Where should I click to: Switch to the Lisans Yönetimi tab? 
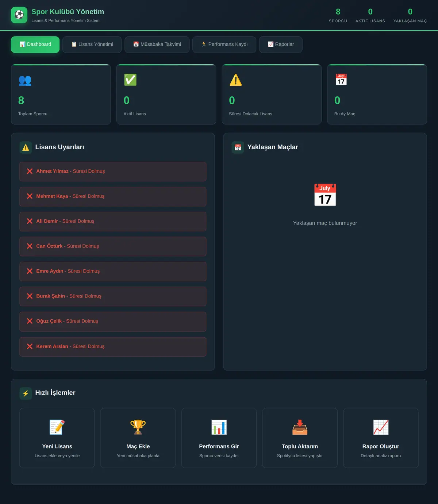click(92, 45)
